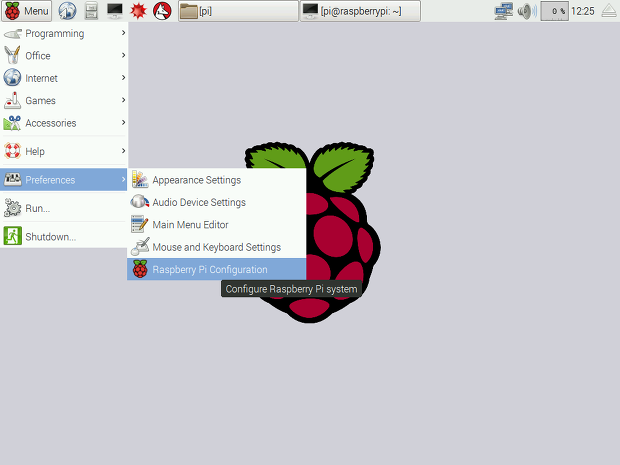The image size is (620, 465).
Task: Click the Raspberry Menu button
Action: 26,11
